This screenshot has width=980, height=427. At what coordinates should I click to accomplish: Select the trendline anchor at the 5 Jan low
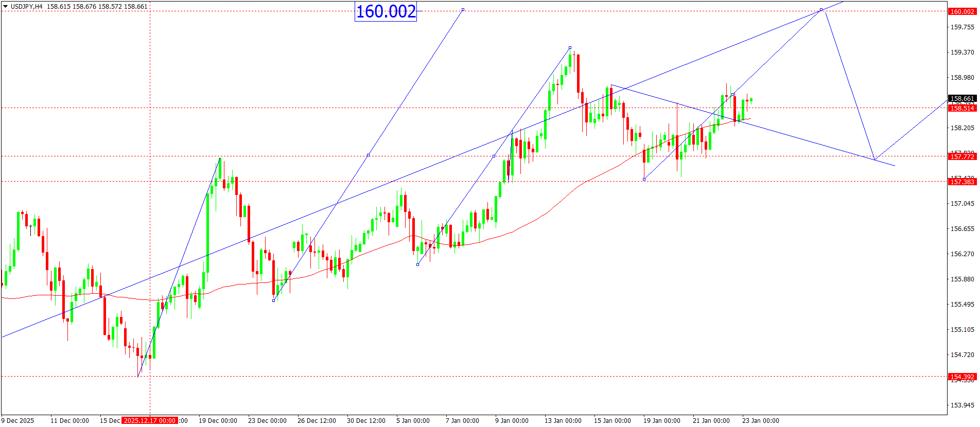tap(417, 264)
